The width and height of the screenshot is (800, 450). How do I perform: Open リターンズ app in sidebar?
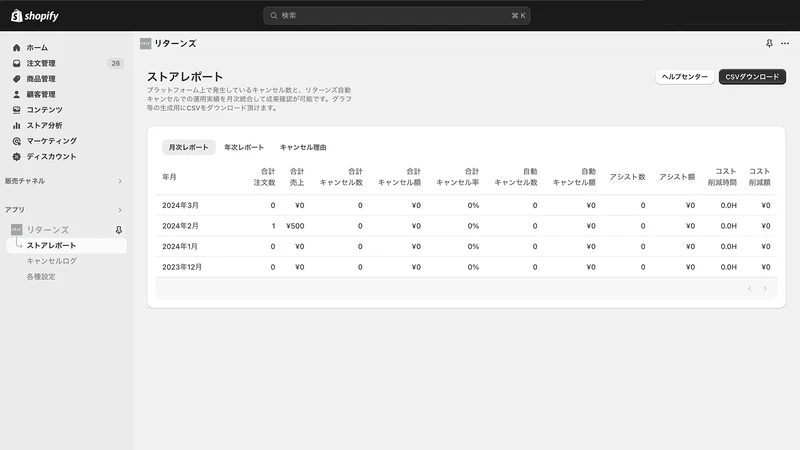(47, 230)
